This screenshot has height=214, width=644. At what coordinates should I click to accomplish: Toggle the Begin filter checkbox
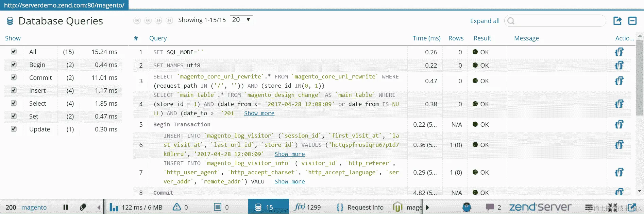(x=14, y=64)
